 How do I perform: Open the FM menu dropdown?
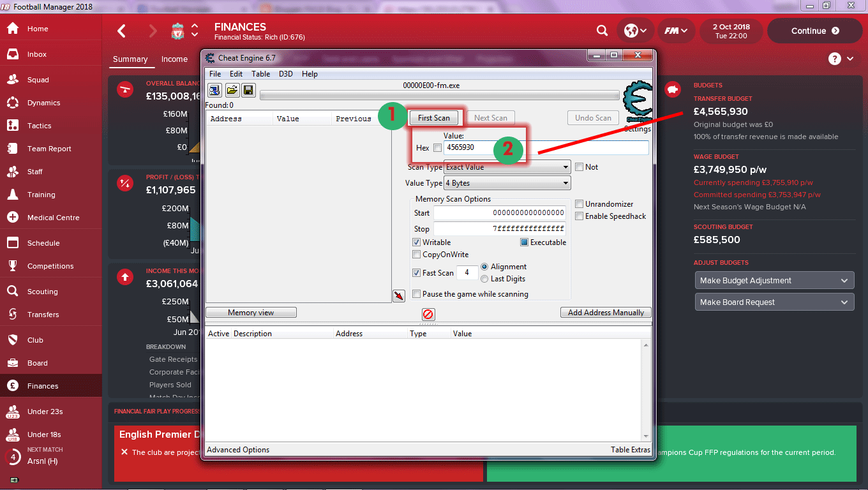677,31
